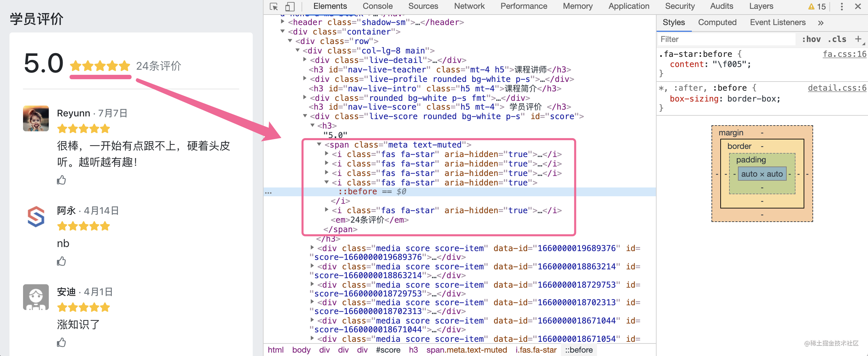Screen dimensions: 868x356
Task: Toggle the device toolbar icon
Action: click(x=290, y=6)
